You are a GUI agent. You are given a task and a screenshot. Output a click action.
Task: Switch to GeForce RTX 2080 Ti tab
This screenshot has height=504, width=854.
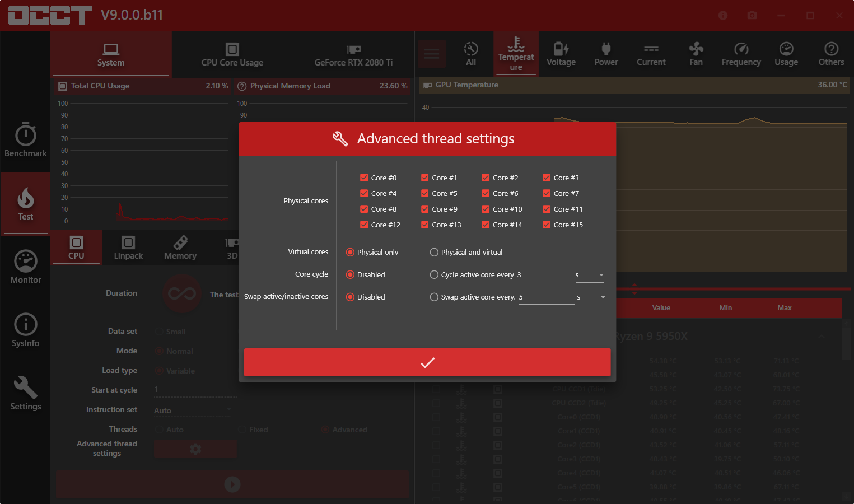click(353, 54)
